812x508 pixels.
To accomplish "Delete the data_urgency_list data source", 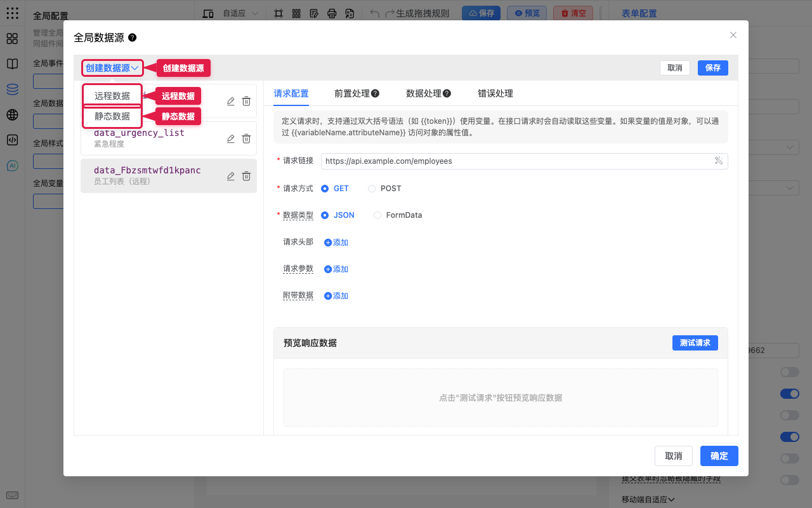I will pyautogui.click(x=246, y=138).
